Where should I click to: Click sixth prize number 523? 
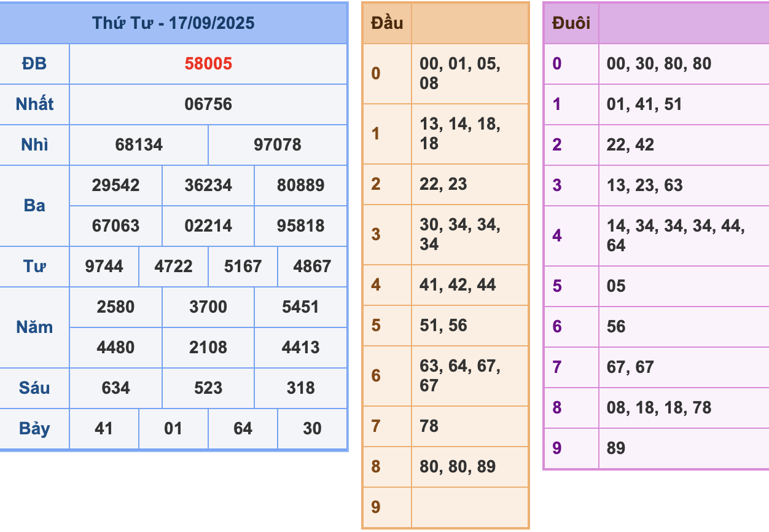[x=207, y=388]
